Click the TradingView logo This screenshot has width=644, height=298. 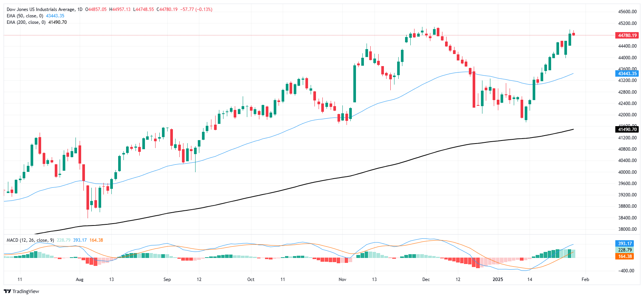[22, 291]
